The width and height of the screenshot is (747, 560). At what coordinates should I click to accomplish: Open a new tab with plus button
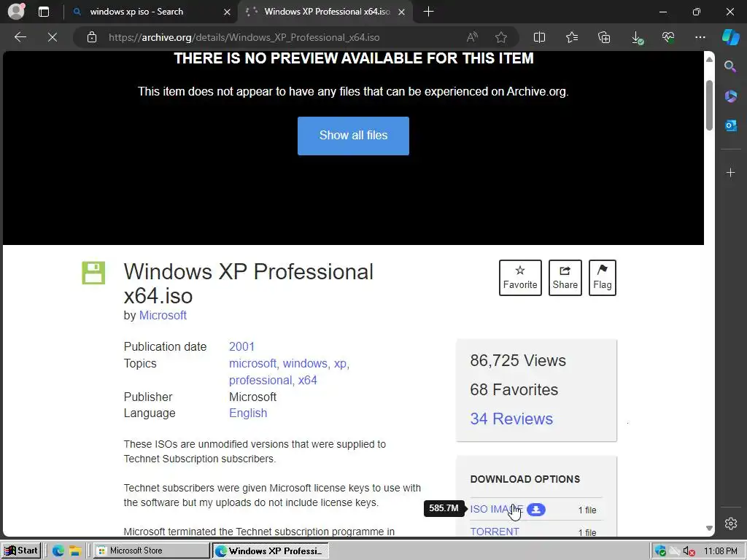[x=428, y=12]
